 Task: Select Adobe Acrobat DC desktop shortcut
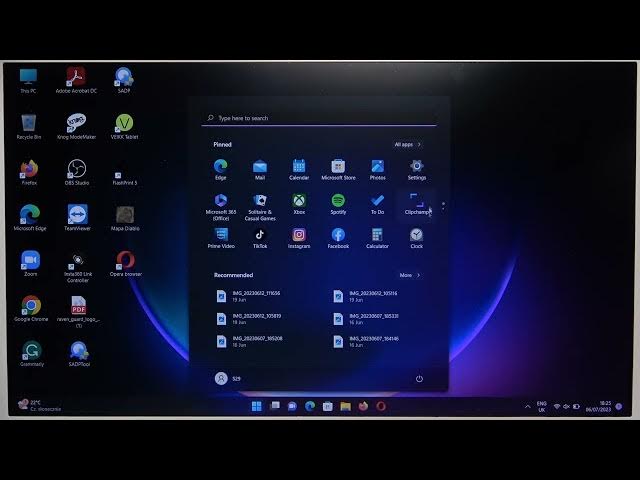point(76,80)
